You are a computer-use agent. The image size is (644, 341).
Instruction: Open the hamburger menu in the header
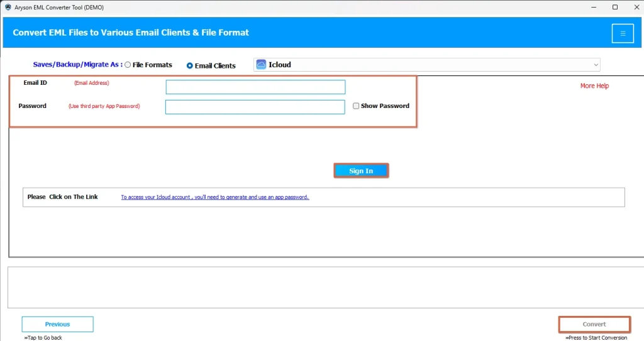622,33
